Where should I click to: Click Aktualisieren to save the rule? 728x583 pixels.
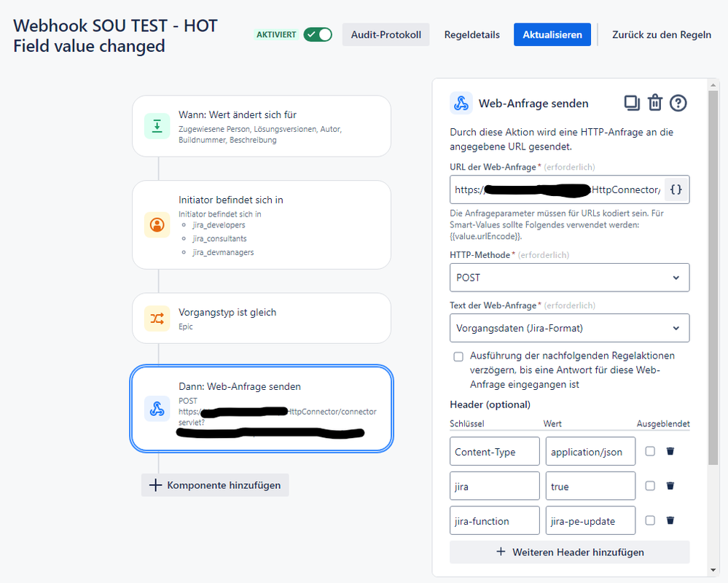click(x=552, y=34)
